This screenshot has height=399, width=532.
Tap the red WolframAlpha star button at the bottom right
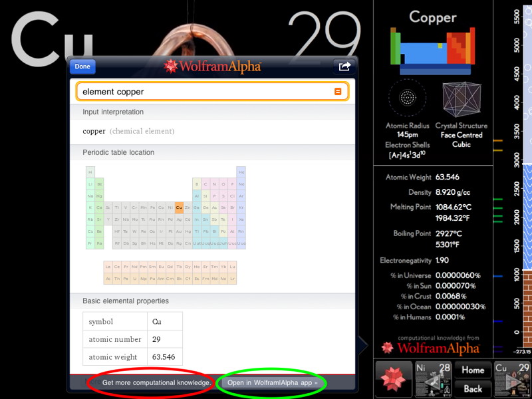click(393, 378)
